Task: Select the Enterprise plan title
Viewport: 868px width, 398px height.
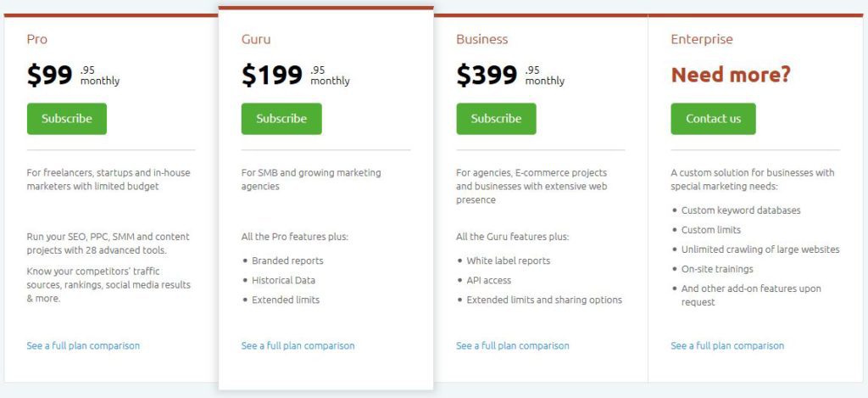Action: point(701,39)
